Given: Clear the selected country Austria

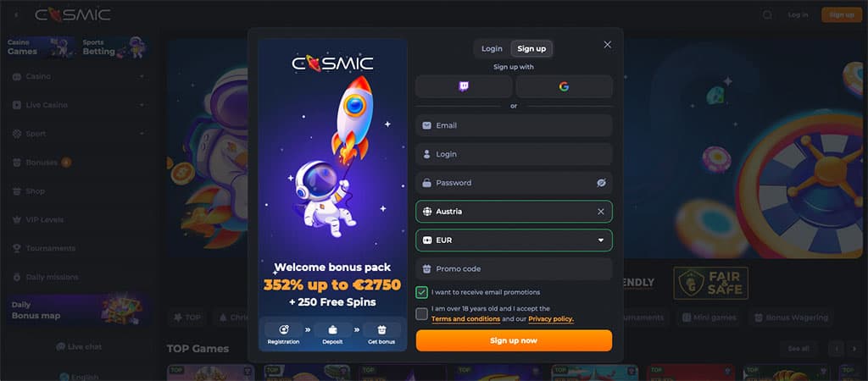Looking at the screenshot, I should pos(601,211).
